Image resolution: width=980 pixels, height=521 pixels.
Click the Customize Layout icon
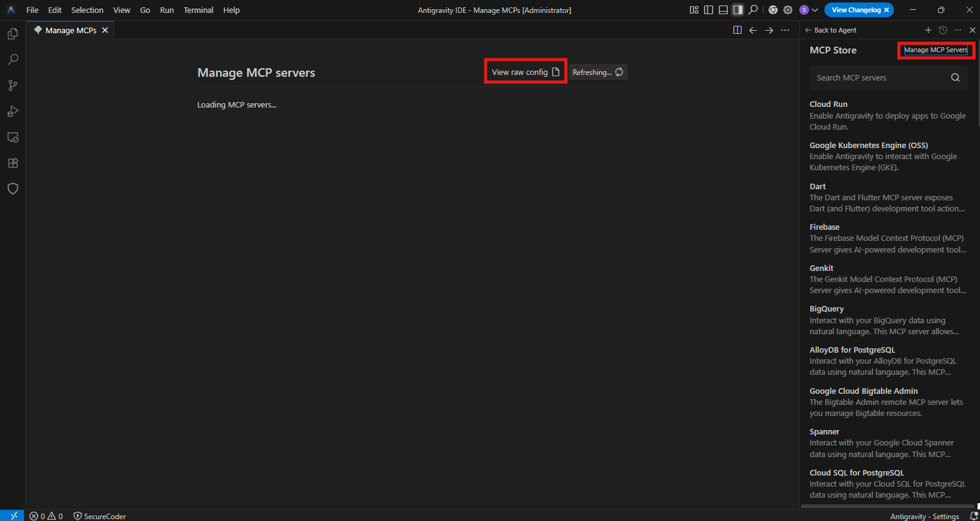694,10
